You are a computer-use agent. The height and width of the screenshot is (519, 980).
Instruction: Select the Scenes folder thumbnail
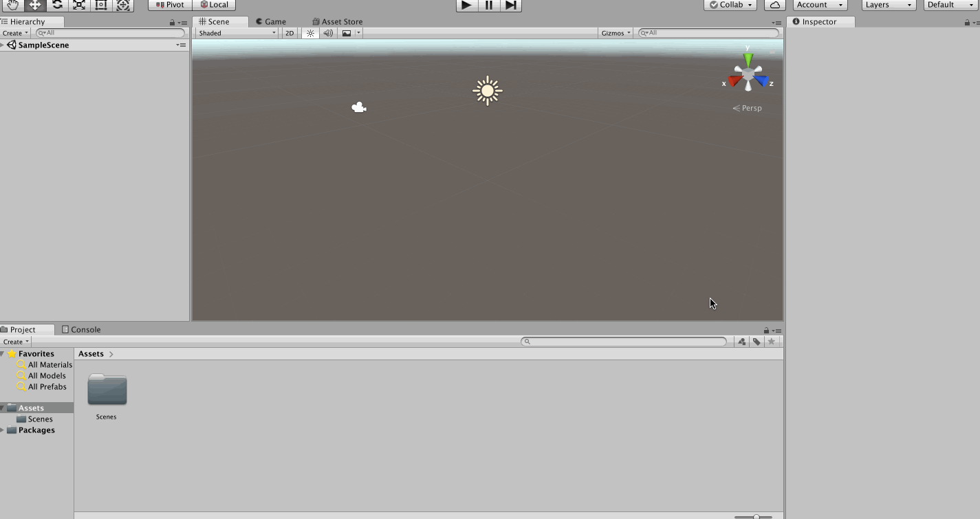(x=107, y=390)
